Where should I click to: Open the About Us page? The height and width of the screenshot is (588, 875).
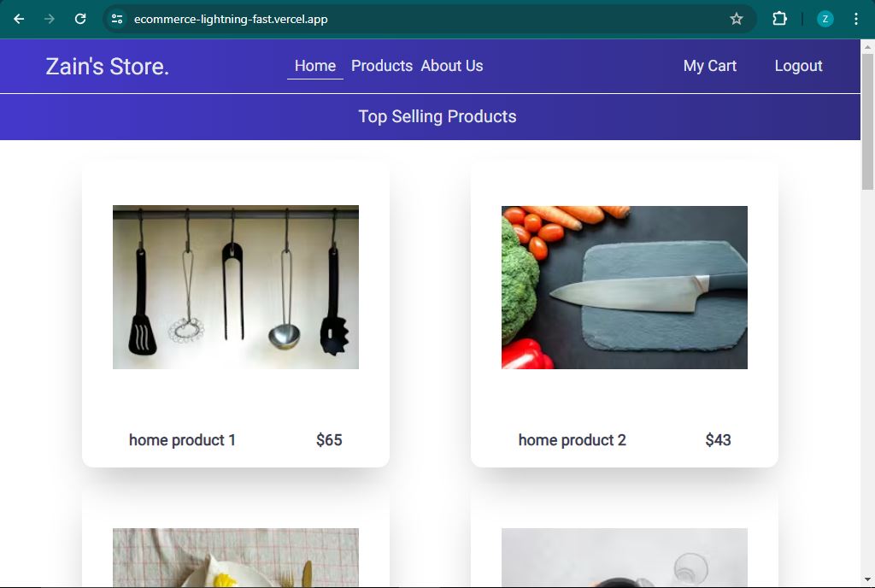[x=452, y=66]
